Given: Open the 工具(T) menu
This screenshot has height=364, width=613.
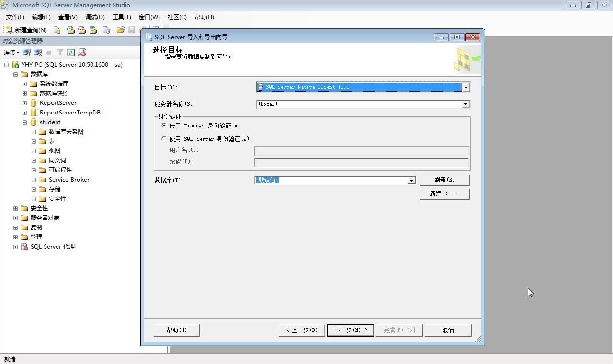Looking at the screenshot, I should click(x=122, y=17).
